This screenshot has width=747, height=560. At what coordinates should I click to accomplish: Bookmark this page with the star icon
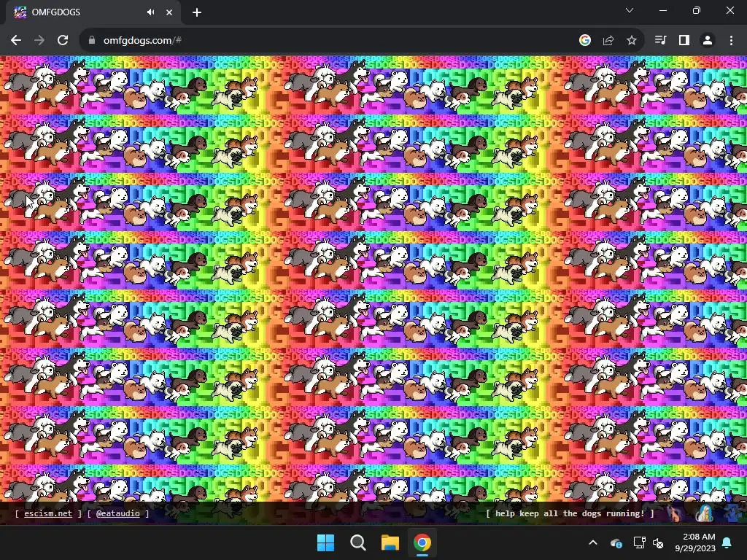(x=632, y=41)
